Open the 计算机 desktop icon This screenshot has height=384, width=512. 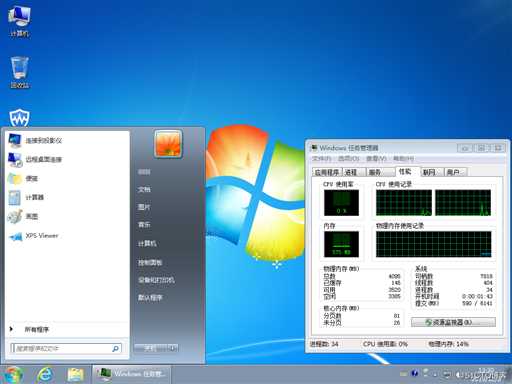[19, 21]
